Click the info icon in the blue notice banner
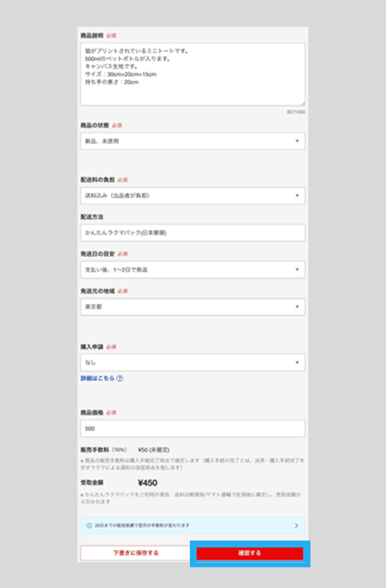This screenshot has height=588, width=386. (89, 525)
